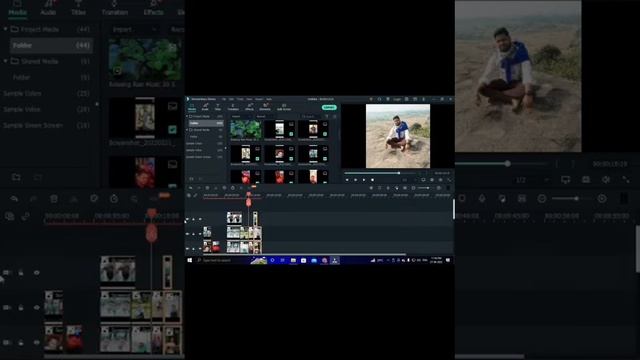This screenshot has height=360, width=640.
Task: Click the add new folder icon, center window
Action: [x=191, y=179]
